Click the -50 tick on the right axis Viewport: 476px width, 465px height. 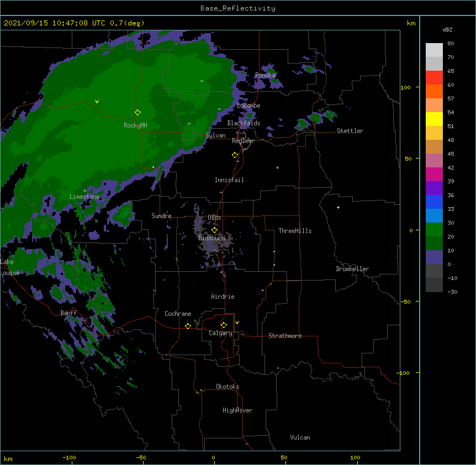pos(405,302)
